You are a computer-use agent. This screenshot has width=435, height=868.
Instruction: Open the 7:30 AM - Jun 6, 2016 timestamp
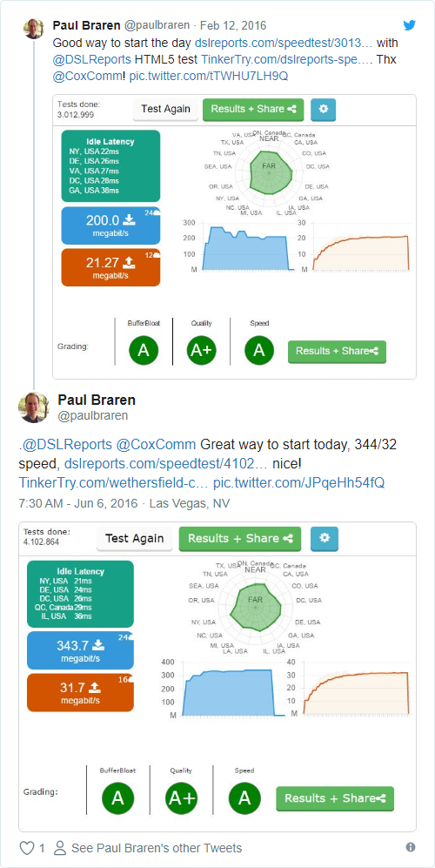pos(78,503)
